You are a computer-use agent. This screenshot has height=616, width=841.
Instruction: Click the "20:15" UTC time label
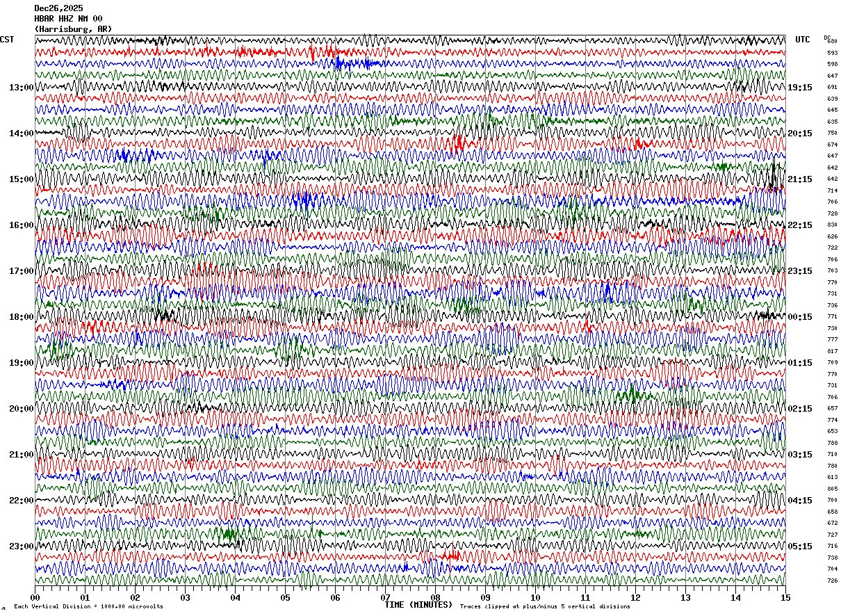pyautogui.click(x=800, y=133)
